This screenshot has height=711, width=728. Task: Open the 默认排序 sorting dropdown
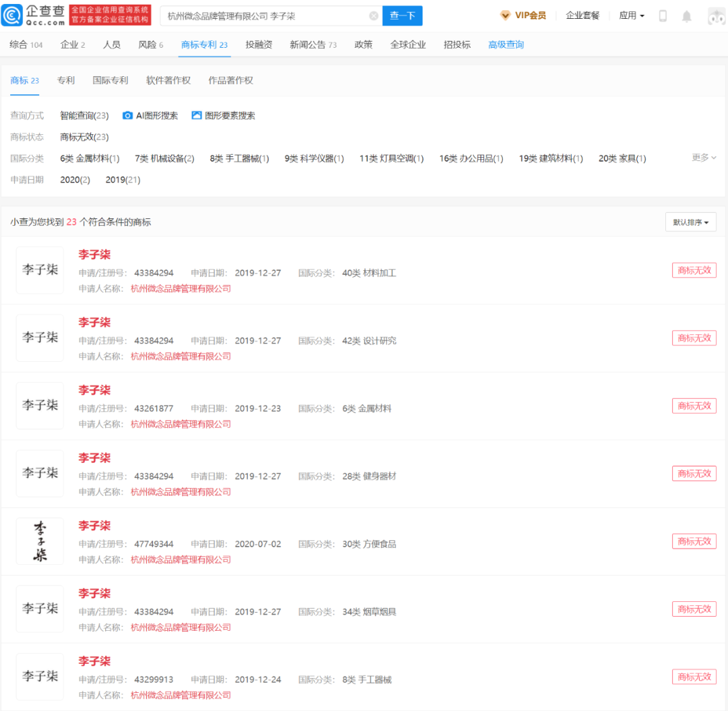coord(690,222)
